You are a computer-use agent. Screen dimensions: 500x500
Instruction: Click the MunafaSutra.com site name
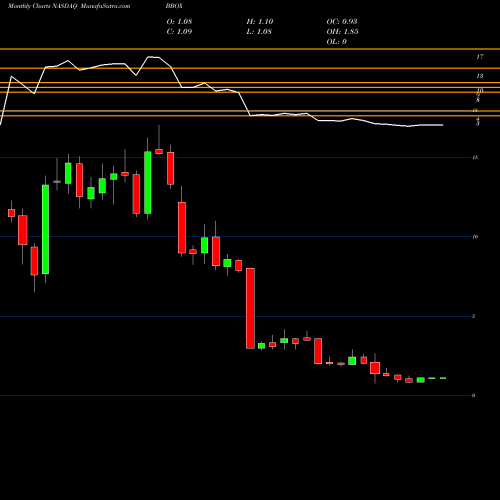click(105, 6)
